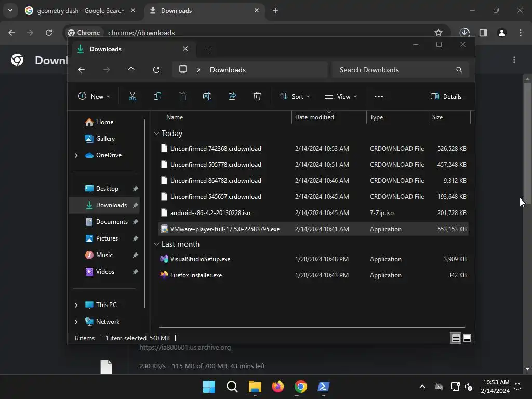Screen dimensions: 532x399
Task: Select android-x86-4.2-20130228.iso file
Action: [313, 213]
